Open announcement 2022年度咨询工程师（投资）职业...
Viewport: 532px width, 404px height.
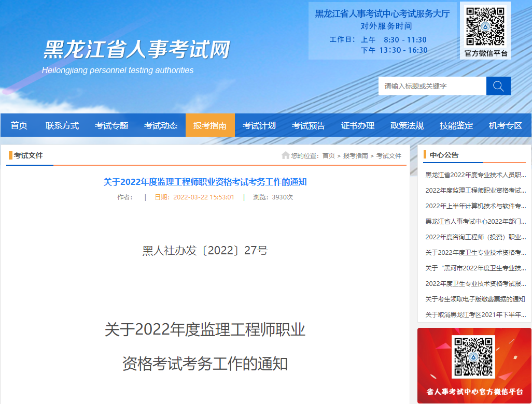(x=475, y=237)
